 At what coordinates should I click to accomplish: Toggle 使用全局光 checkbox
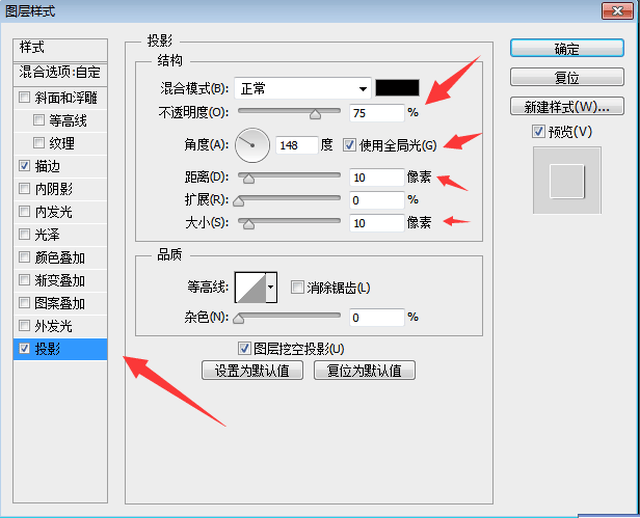[x=349, y=145]
